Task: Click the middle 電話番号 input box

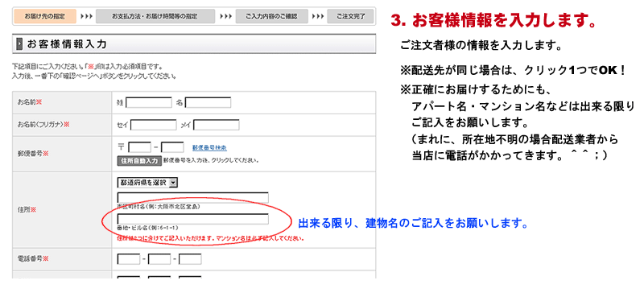Action: click(159, 259)
